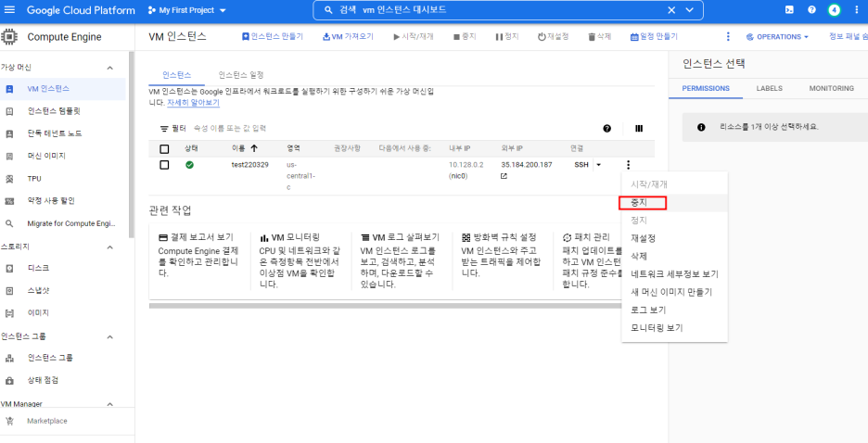
Task: Collapse the VM Manager section
Action: coord(109,404)
